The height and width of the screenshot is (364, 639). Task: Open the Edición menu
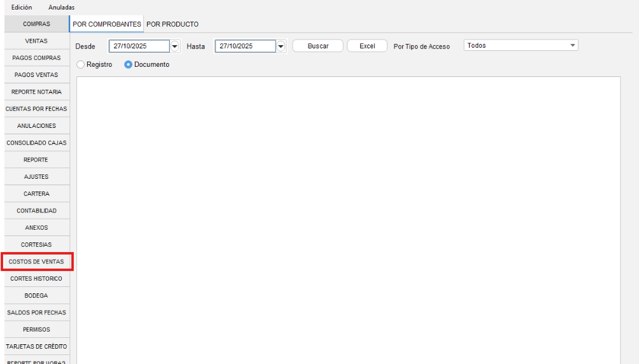pos(22,7)
